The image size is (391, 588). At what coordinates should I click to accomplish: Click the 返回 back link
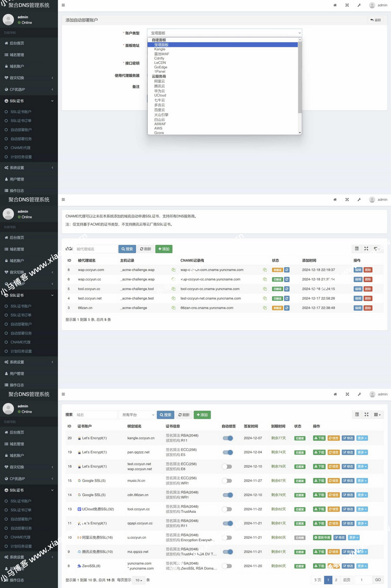(375, 20)
